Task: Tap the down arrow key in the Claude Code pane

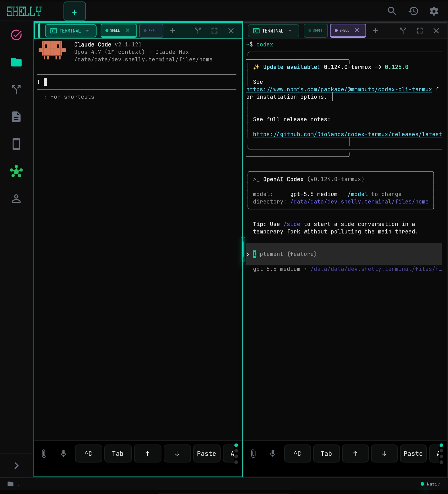Action: coord(177,453)
